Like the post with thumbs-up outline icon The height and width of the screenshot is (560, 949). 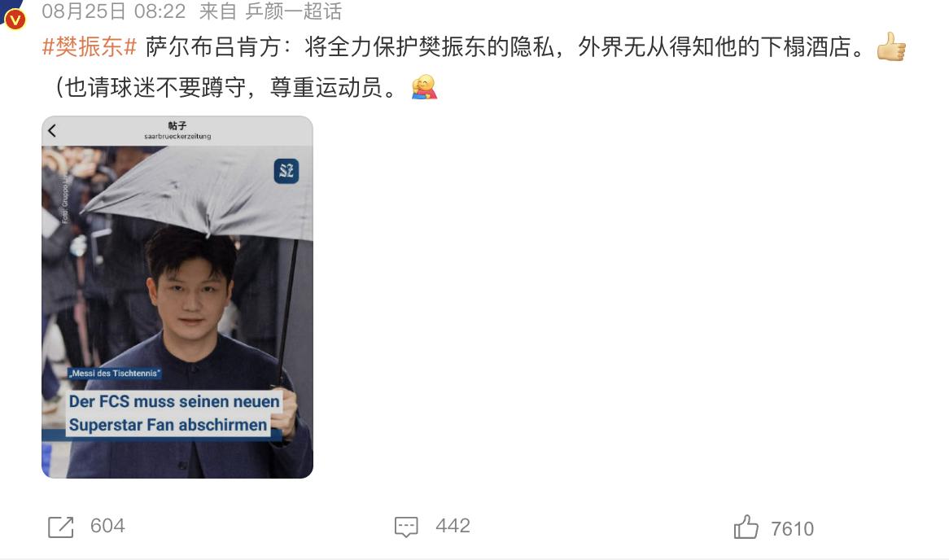(x=746, y=527)
